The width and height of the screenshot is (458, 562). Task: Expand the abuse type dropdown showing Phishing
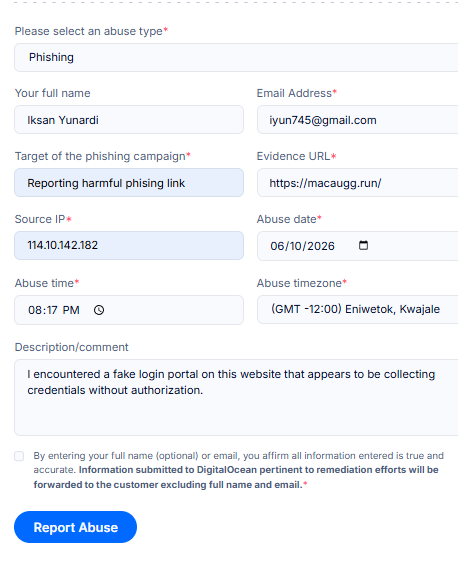(x=236, y=57)
